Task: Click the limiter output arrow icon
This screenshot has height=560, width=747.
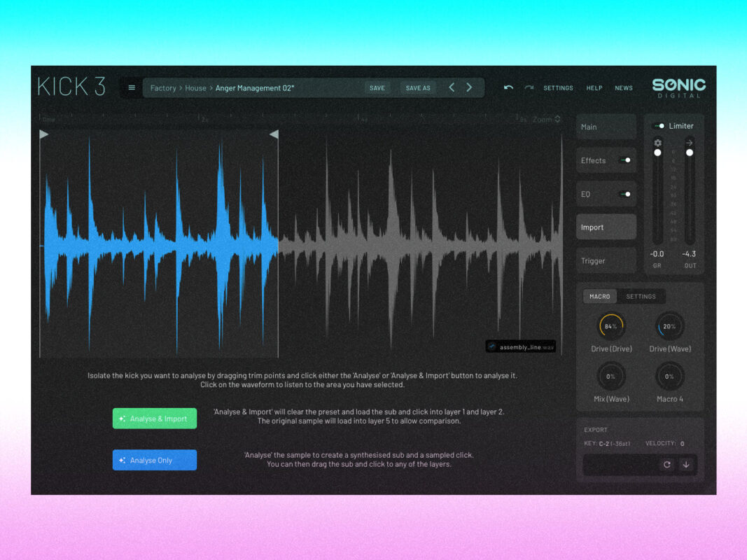Action: tap(690, 143)
